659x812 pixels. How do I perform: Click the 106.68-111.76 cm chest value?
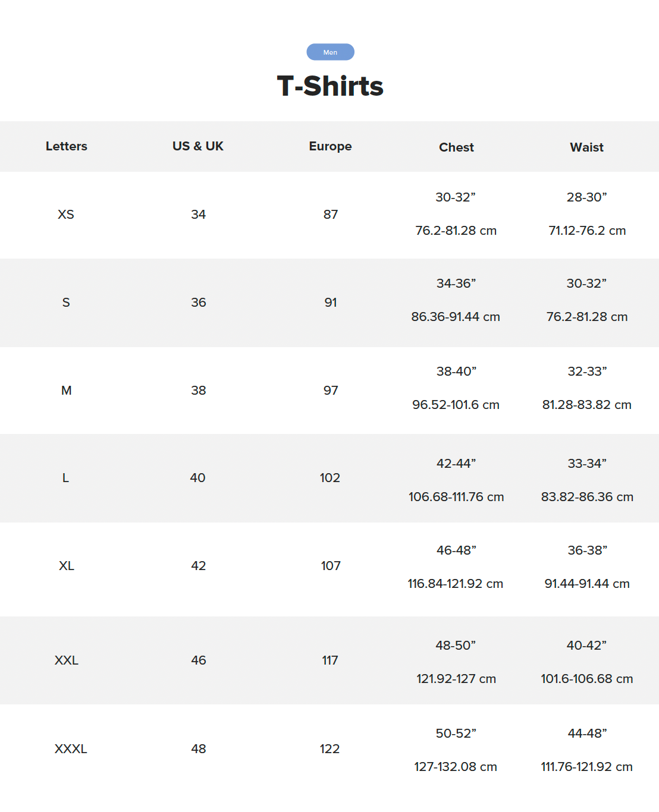456,497
